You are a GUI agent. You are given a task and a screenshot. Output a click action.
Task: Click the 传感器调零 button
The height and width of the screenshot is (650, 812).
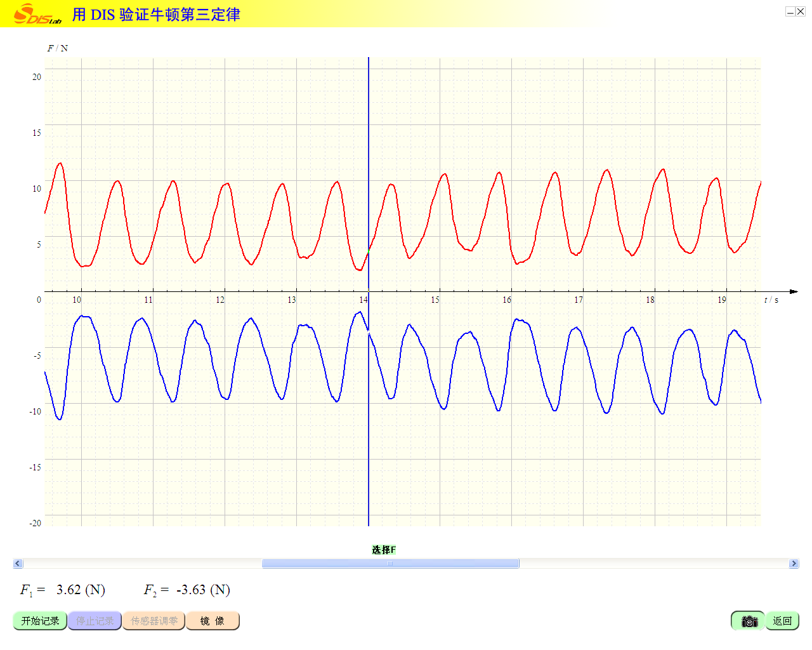coord(154,621)
